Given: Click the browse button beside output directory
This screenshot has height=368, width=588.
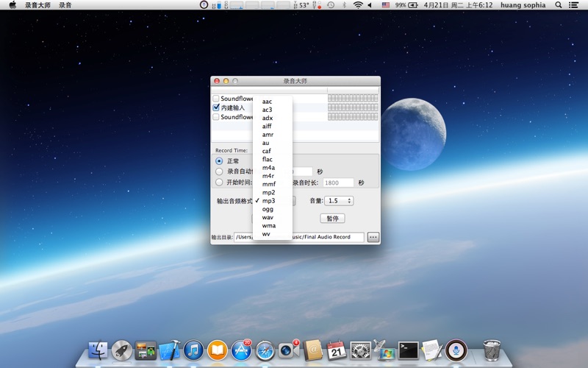Looking at the screenshot, I should [x=373, y=237].
